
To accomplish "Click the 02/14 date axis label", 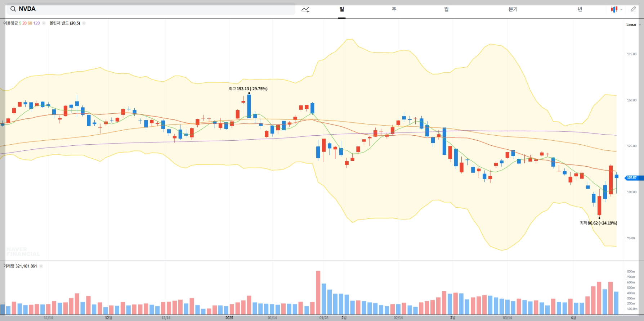I will pos(398,318).
